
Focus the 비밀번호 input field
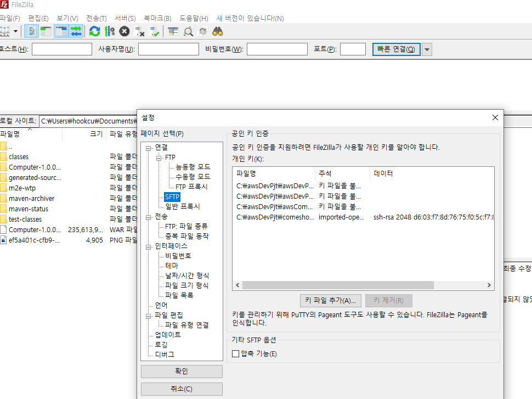[x=277, y=49]
